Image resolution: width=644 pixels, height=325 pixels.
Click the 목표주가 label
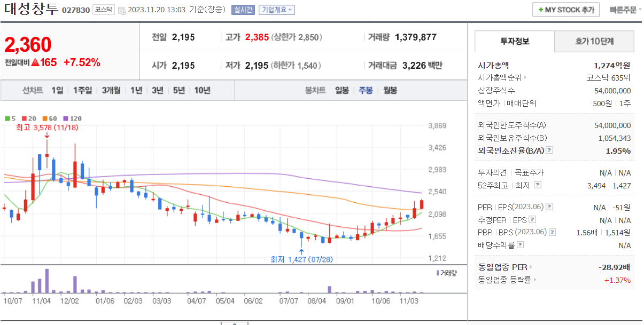529,172
